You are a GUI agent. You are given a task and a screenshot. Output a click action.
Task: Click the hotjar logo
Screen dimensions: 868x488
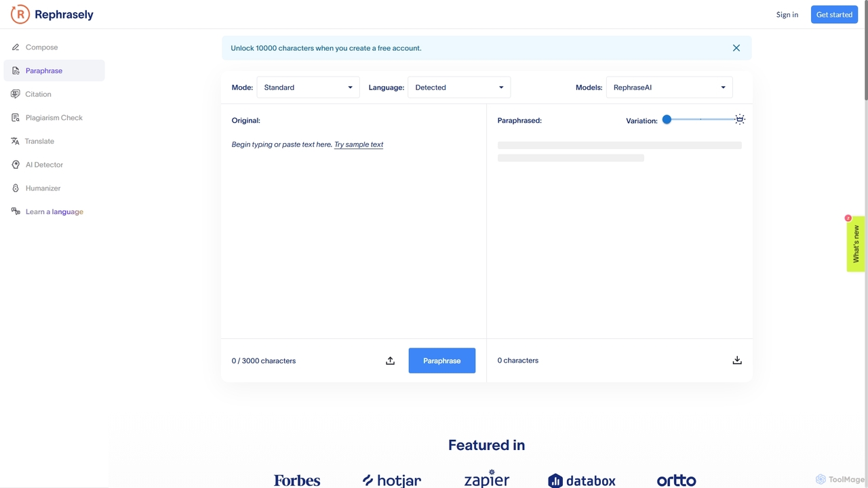(392, 481)
